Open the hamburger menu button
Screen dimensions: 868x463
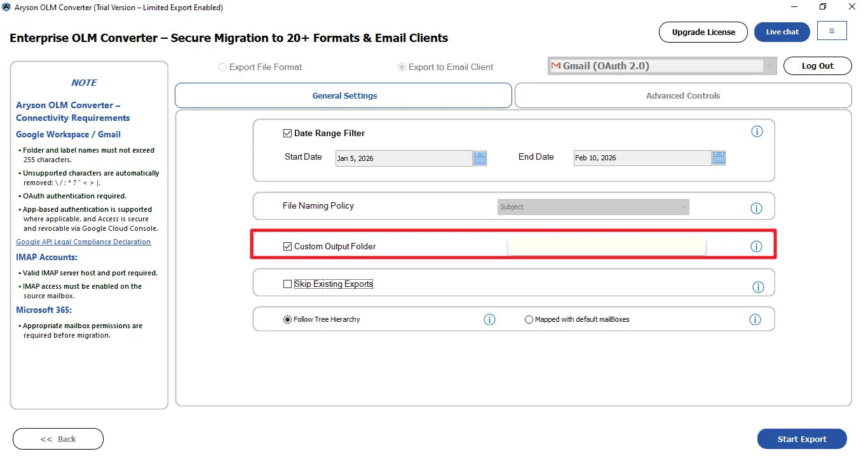pos(832,31)
